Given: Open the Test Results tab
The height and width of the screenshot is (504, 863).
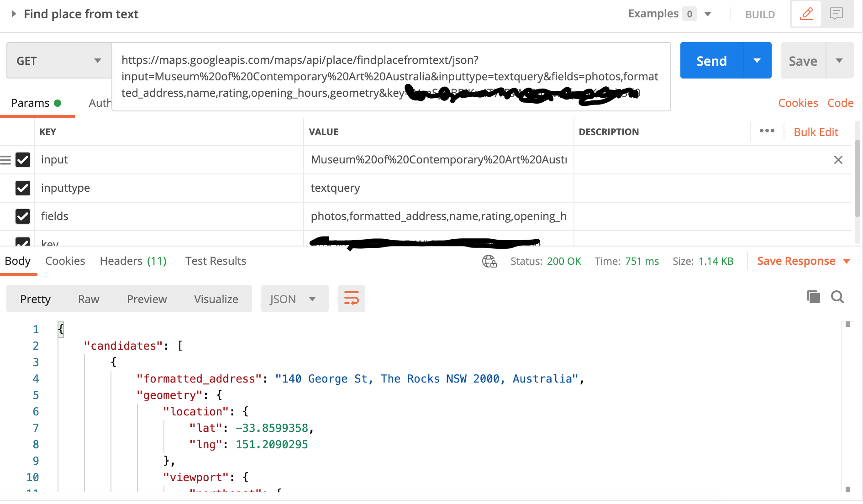Looking at the screenshot, I should click(x=216, y=261).
